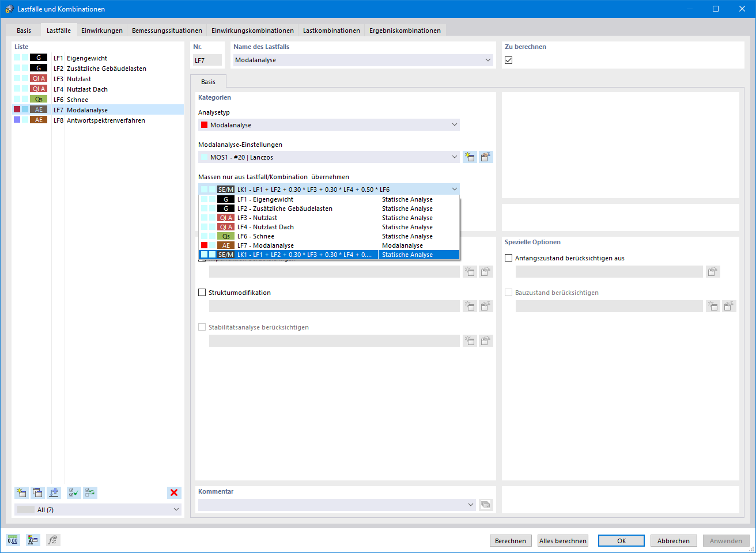The height and width of the screenshot is (553, 756).
Task: Create new Modalanalyse-Einstellungen
Action: (x=470, y=157)
